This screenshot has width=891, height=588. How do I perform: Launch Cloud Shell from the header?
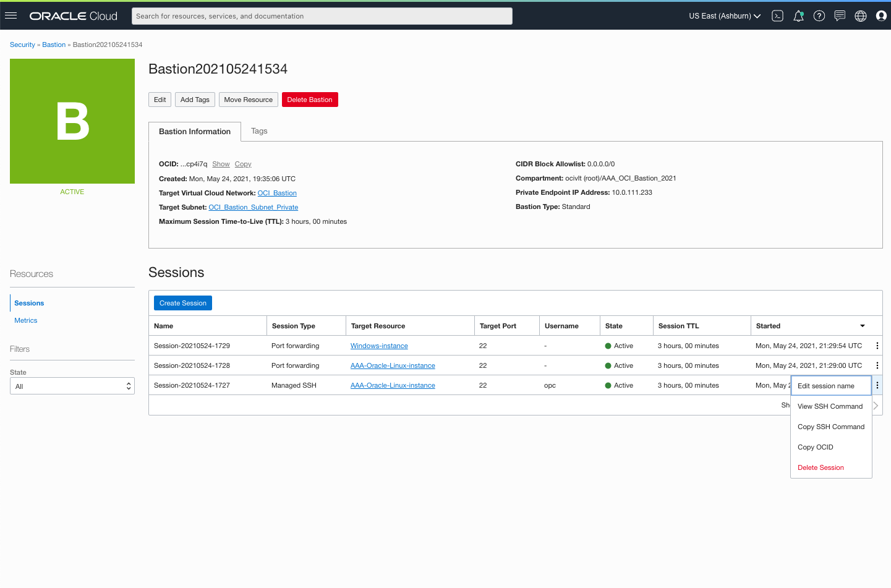(777, 16)
